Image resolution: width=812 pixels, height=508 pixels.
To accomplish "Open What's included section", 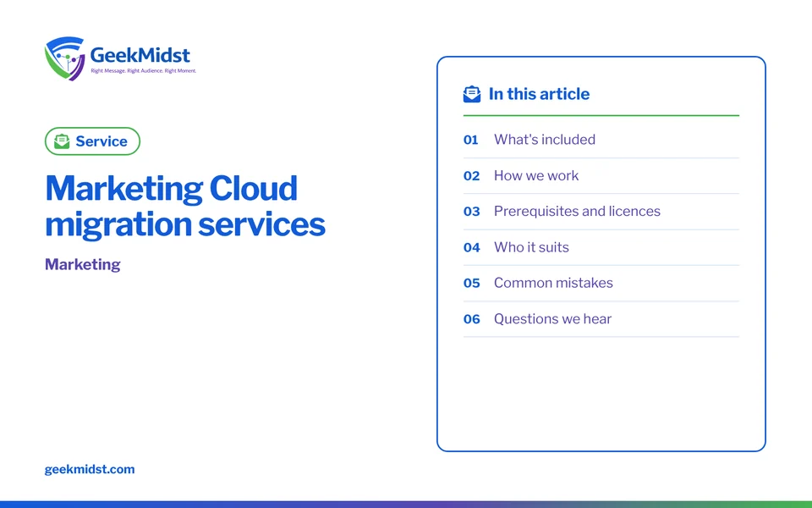I will tap(544, 140).
